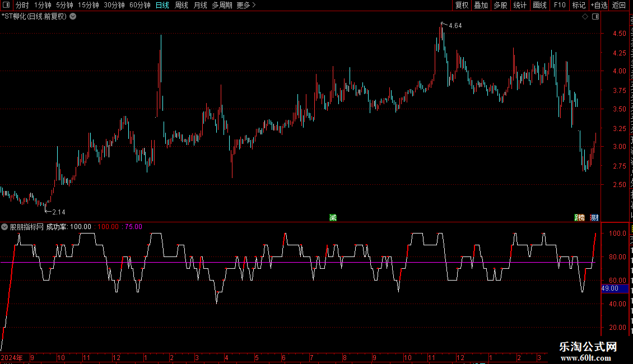Click the 2024年 date axis label
This screenshot has width=633, height=364.
click(12, 358)
